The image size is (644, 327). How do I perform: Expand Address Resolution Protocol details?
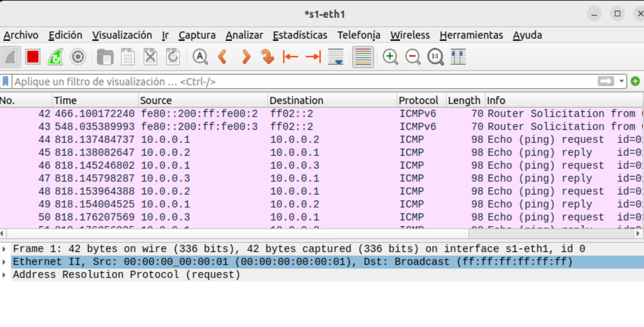click(4, 275)
